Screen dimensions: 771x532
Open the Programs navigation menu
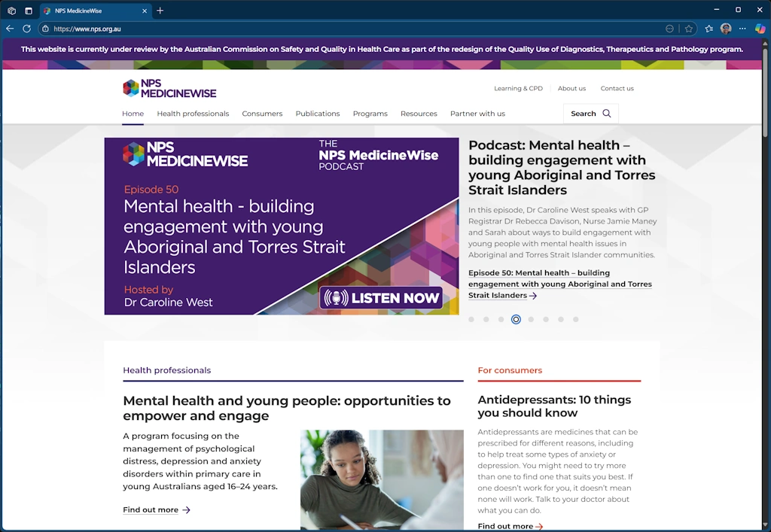click(370, 114)
